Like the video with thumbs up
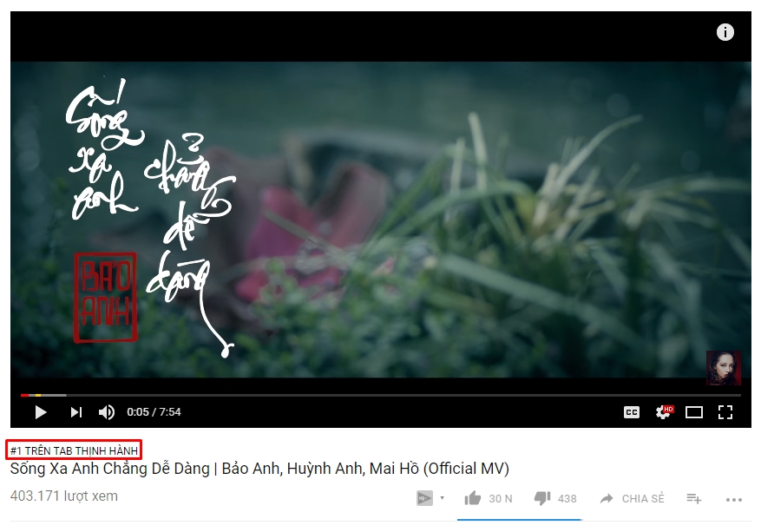761x532 pixels. pyautogui.click(x=473, y=498)
